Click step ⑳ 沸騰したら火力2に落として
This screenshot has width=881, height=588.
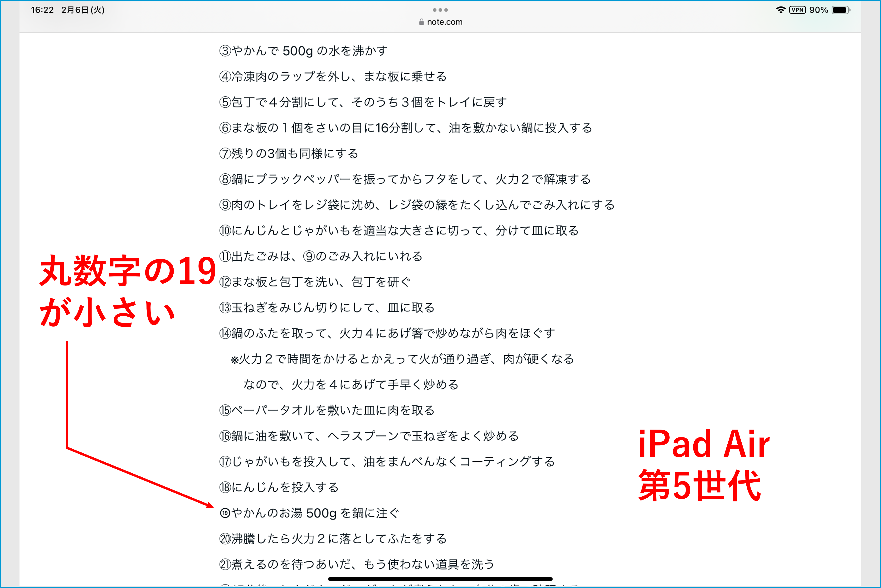333,539
